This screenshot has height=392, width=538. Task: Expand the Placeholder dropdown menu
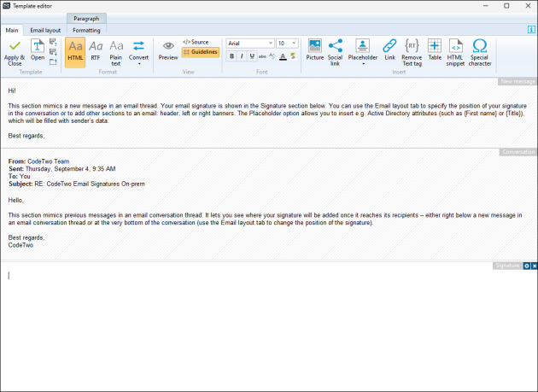tap(363, 52)
